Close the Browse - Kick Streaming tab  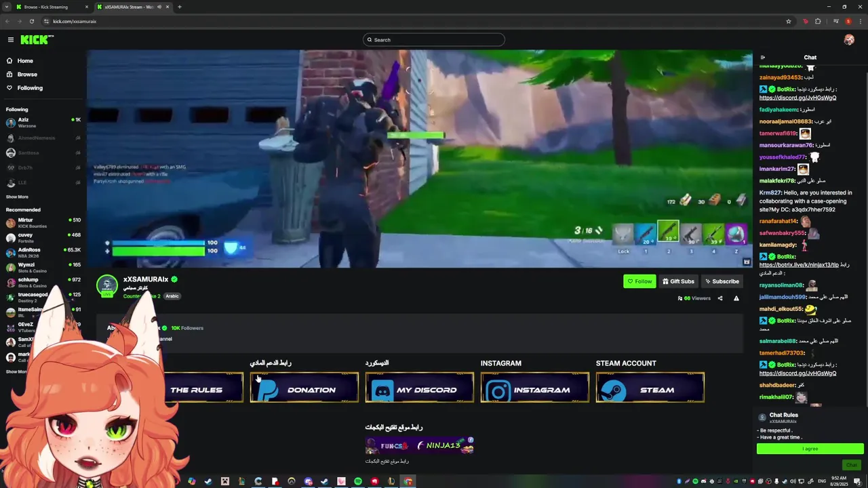pos(87,7)
